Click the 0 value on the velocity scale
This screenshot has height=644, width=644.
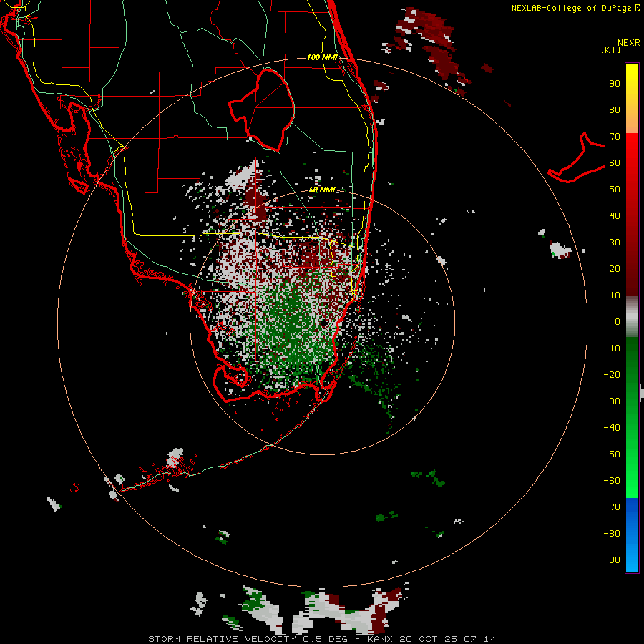(618, 322)
